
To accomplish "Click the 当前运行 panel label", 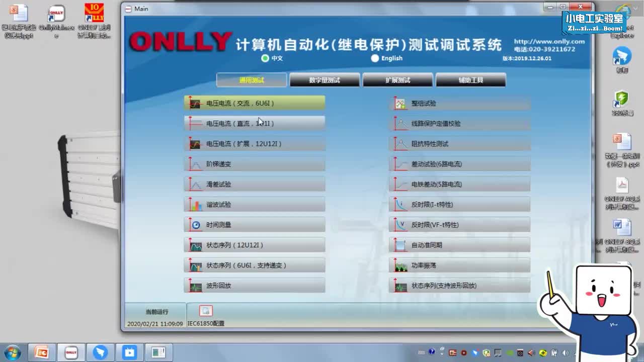I will (x=157, y=312).
